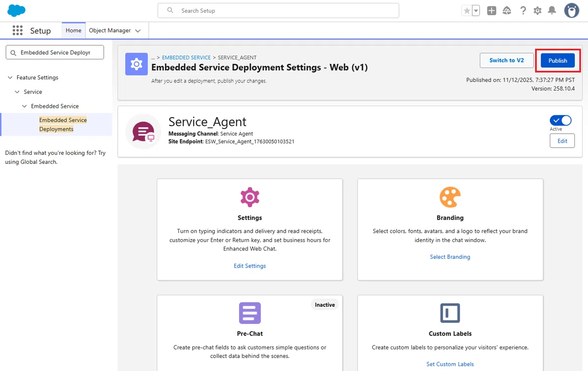The image size is (588, 371).
Task: Click the Edit button for Service_Agent
Action: tap(562, 141)
